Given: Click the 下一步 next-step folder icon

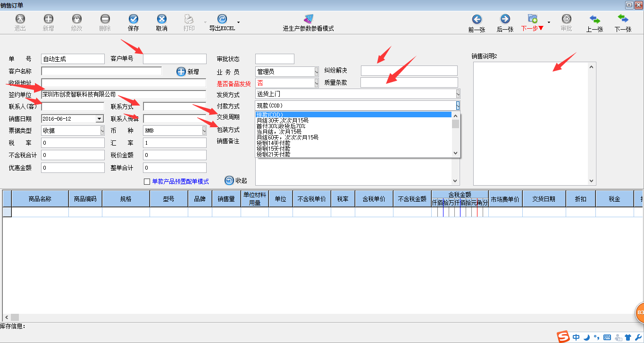Looking at the screenshot, I should click(533, 19).
